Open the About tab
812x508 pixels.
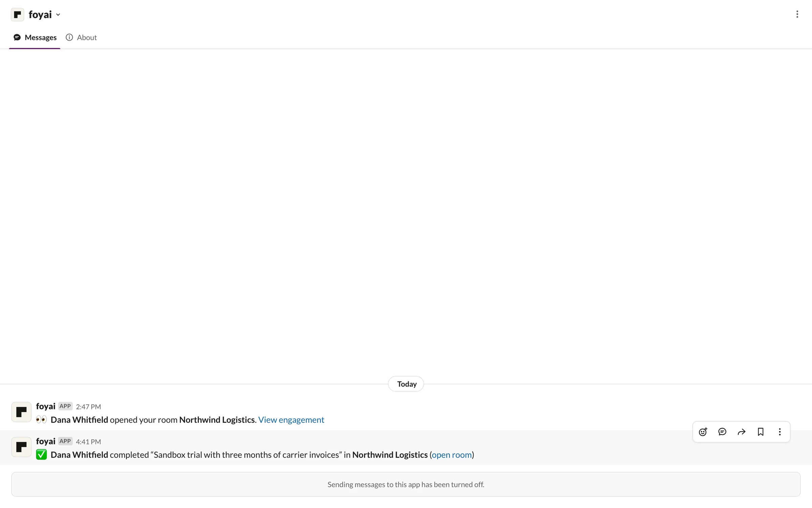pos(81,37)
